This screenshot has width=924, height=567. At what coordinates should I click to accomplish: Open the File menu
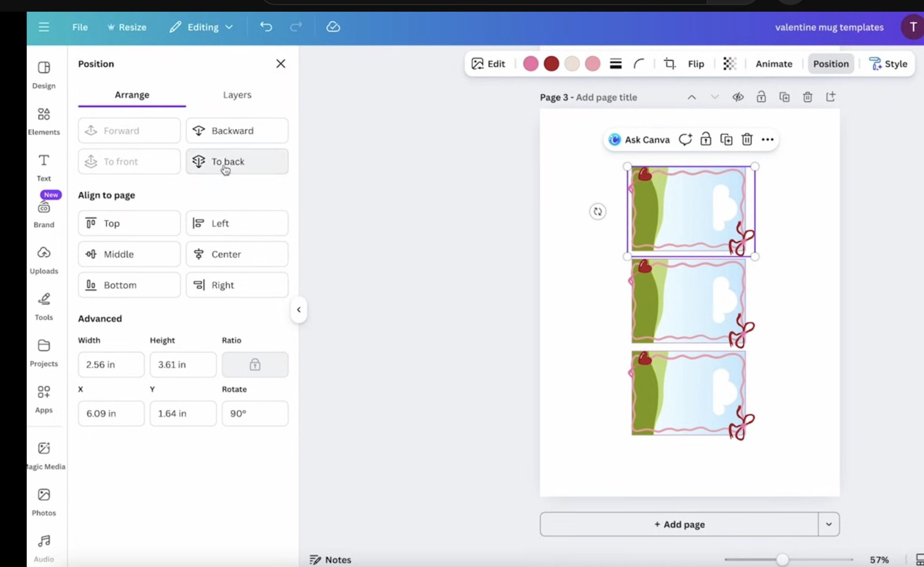(80, 27)
